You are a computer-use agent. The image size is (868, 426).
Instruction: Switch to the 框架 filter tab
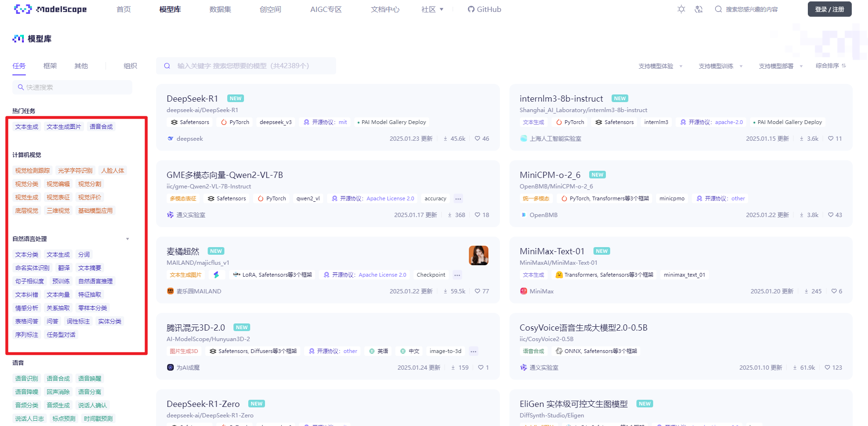pos(50,66)
